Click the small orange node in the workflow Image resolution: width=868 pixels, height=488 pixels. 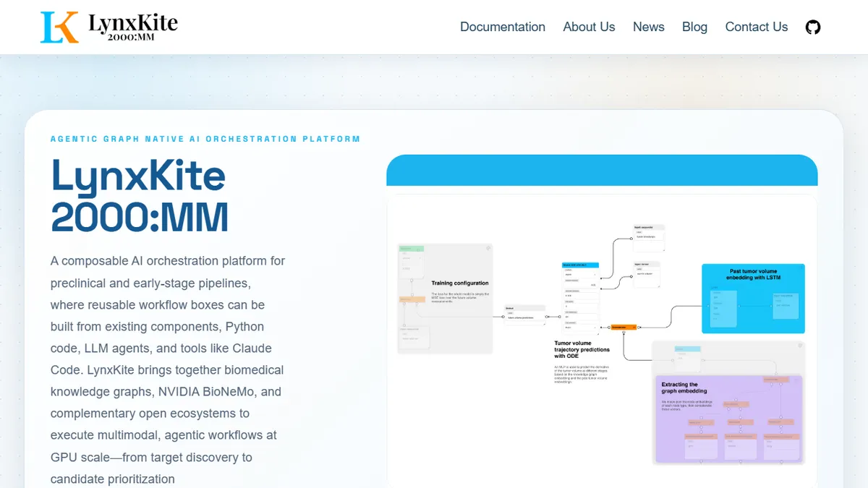pyautogui.click(x=623, y=328)
